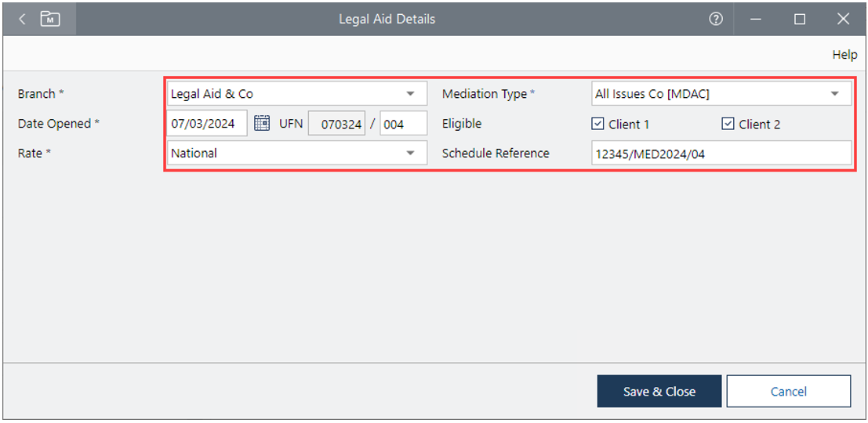Maximize the Legal Aid Details window
Screen dimensions: 868x423
pos(799,19)
